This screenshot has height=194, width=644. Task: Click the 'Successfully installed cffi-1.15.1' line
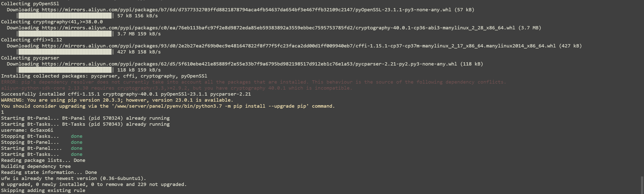[126, 94]
